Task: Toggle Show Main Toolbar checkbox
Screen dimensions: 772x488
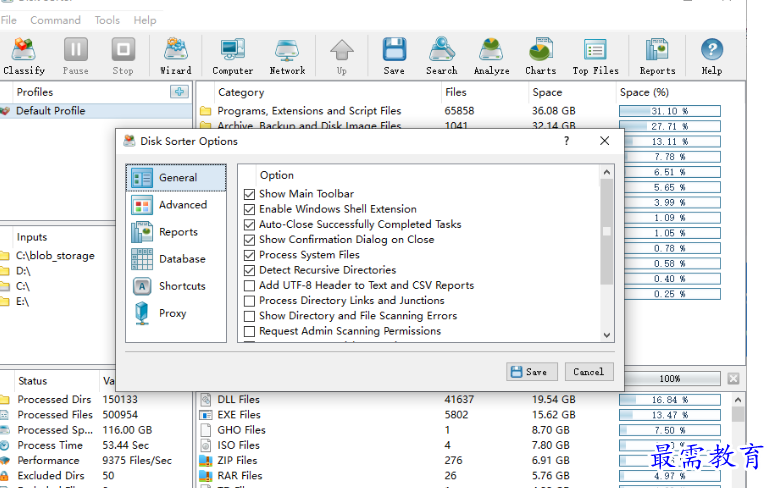Action: (250, 194)
